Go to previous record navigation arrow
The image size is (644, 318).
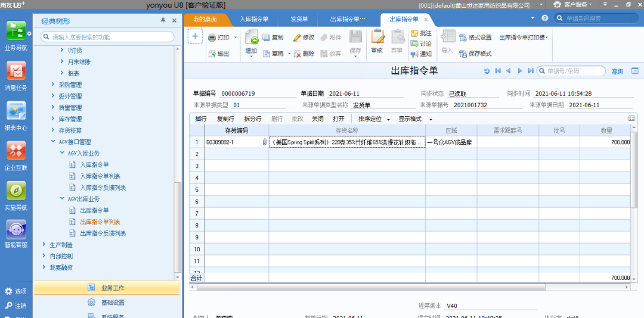[x=509, y=71]
